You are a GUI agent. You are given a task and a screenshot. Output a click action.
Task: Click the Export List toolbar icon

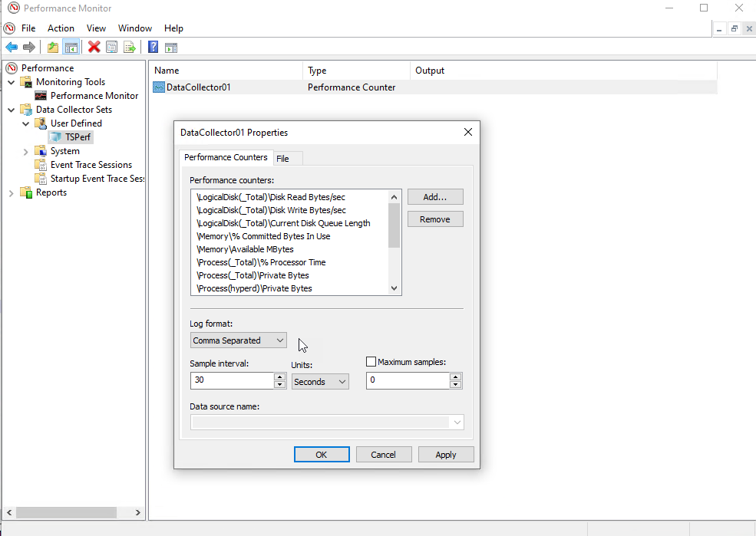click(130, 47)
